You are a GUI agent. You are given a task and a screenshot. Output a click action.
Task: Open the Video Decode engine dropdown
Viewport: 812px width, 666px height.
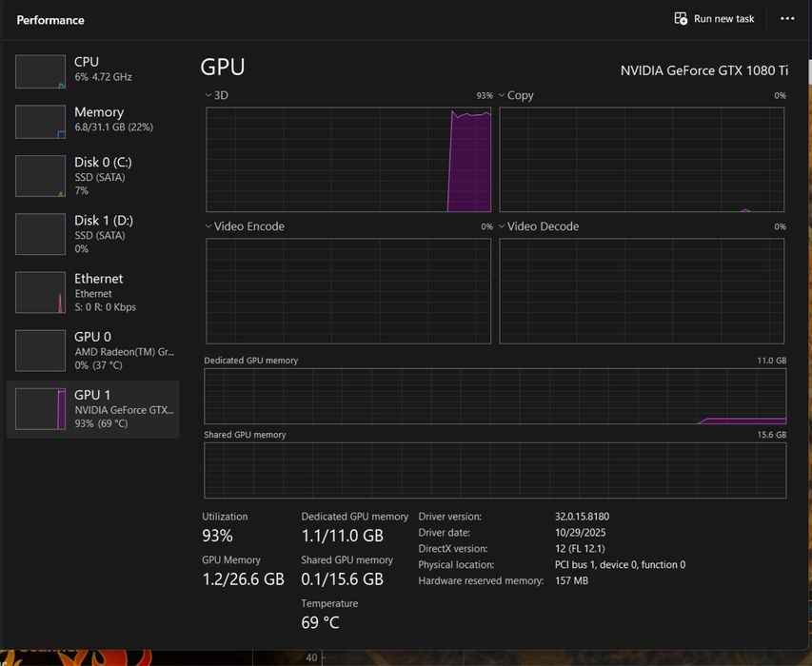click(539, 226)
